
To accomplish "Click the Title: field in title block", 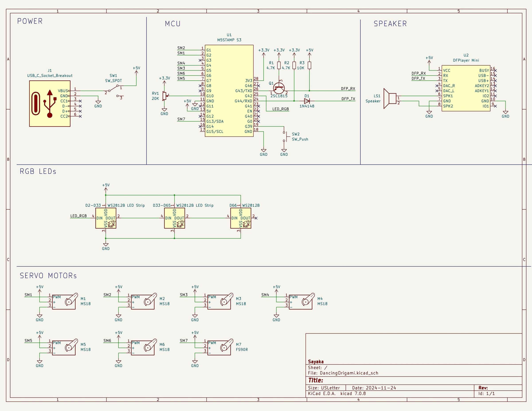I will tap(316, 380).
